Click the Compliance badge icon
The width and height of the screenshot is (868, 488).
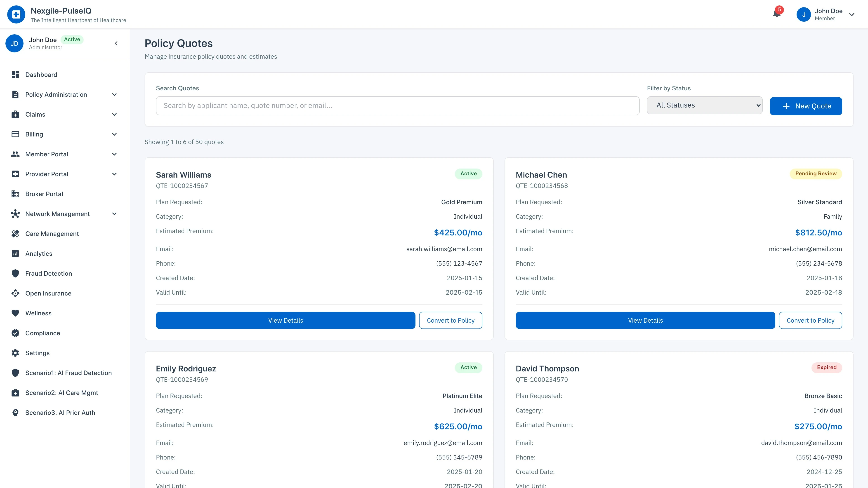[15, 333]
